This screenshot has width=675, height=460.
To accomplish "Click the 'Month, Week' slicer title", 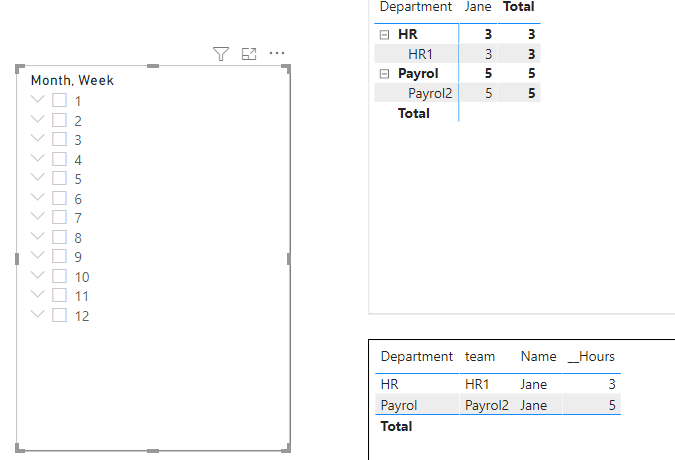I will [x=72, y=80].
